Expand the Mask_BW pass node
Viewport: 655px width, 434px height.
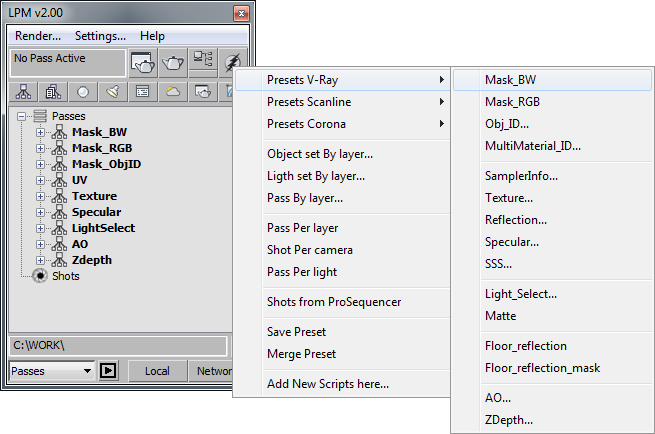click(40, 132)
